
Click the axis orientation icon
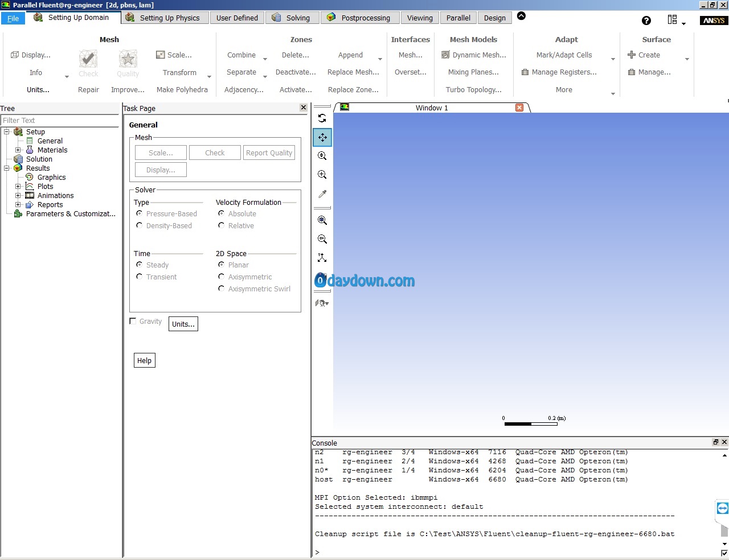tap(322, 258)
